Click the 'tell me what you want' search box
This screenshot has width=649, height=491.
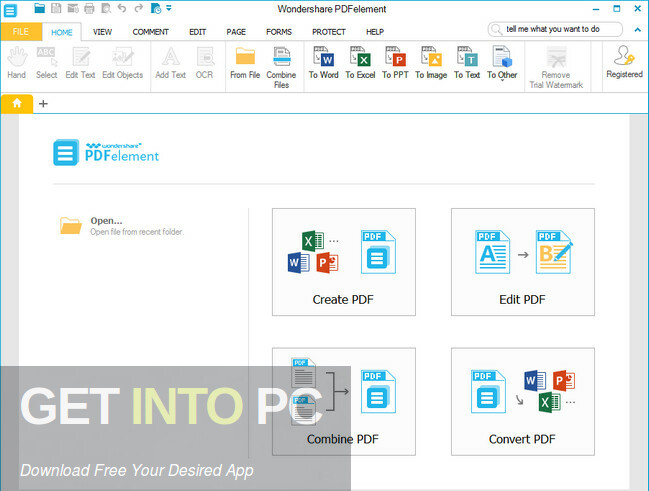point(555,29)
